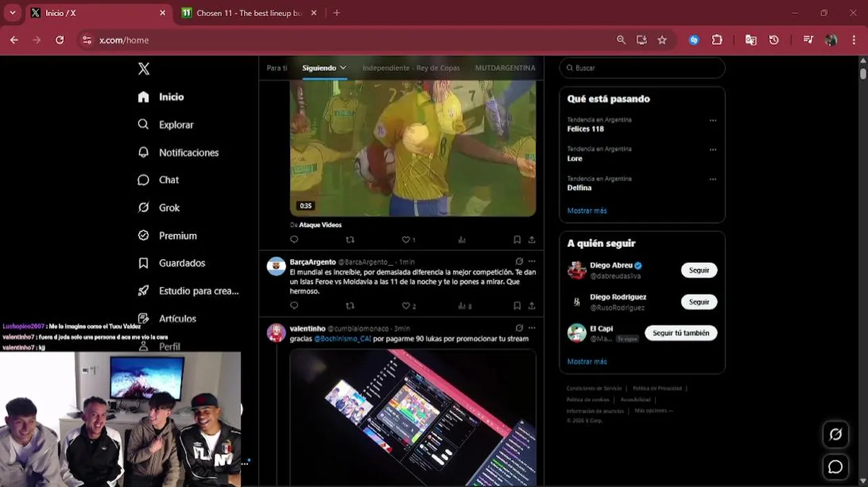Click the checkmark badge icon beside Premium
Viewport: 868px width, 487px height.
click(143, 235)
